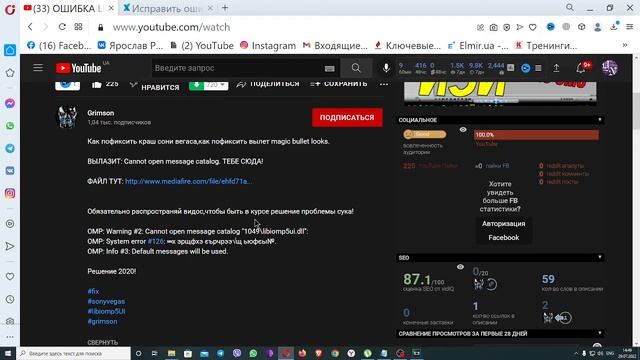Open the mediafire.com file link
640x360 pixels.
[188, 181]
